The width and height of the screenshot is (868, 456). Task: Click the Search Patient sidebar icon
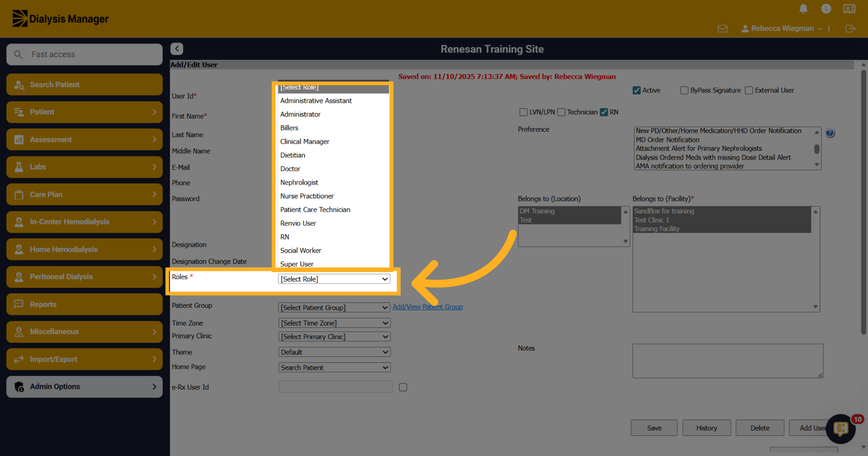pyautogui.click(x=19, y=85)
